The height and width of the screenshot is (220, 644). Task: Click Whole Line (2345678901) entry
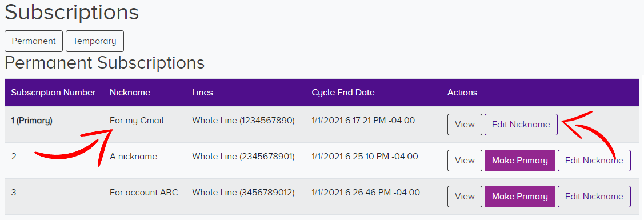(243, 157)
